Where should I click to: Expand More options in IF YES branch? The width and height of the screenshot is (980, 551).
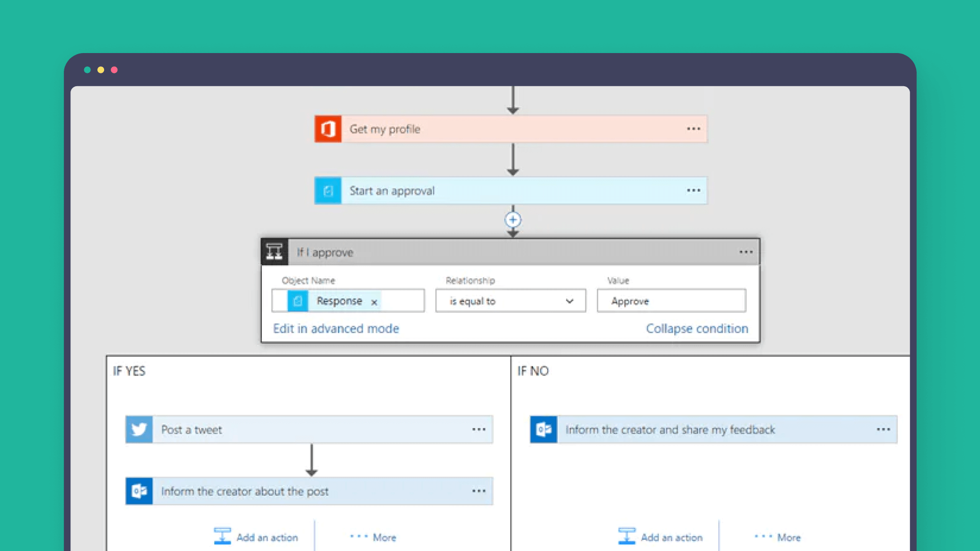(x=374, y=537)
